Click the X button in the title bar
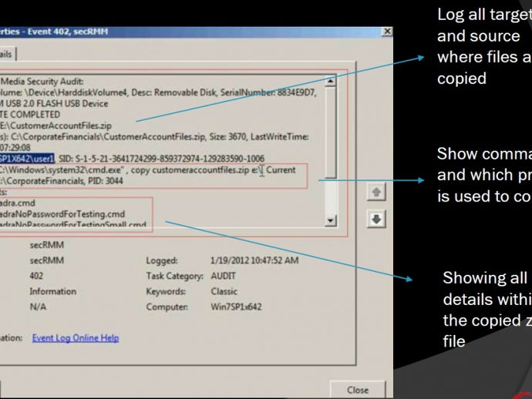Viewport: 532px width, 399px height. pos(387,32)
